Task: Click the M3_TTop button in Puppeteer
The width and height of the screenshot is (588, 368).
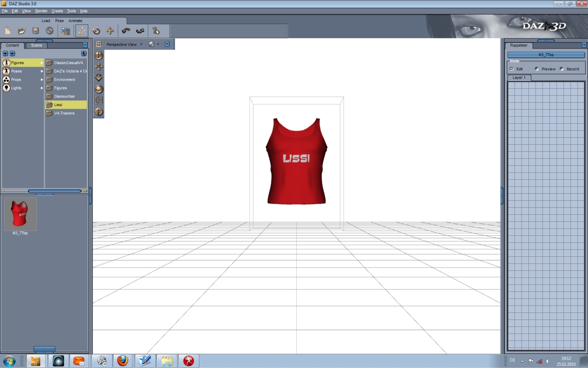Action: pos(546,55)
